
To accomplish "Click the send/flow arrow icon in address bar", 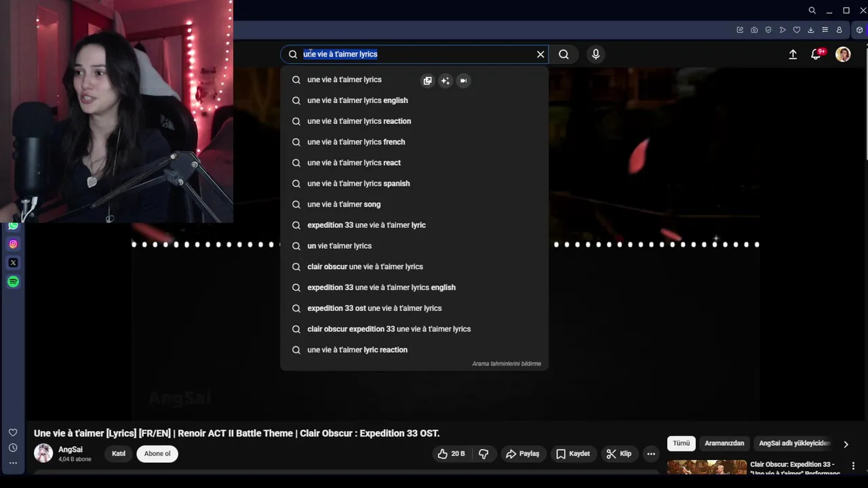I will [783, 30].
